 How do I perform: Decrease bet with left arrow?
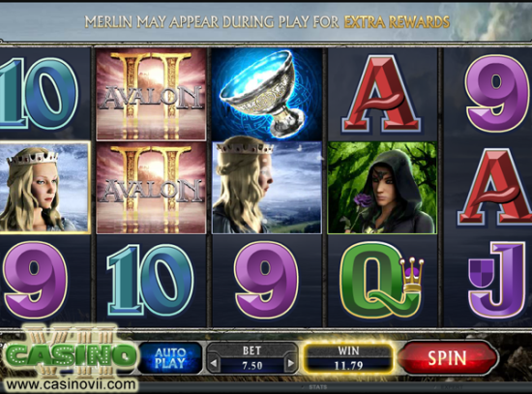[214, 363]
